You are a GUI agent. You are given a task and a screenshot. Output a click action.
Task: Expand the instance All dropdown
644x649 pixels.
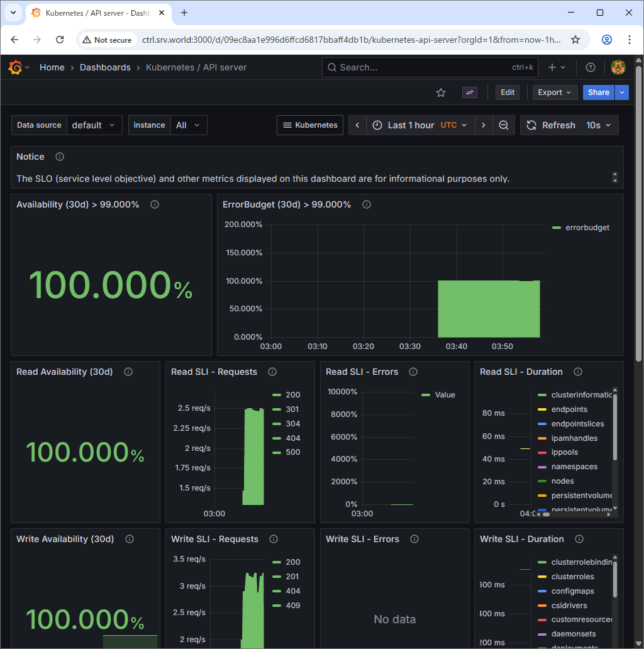pos(187,125)
